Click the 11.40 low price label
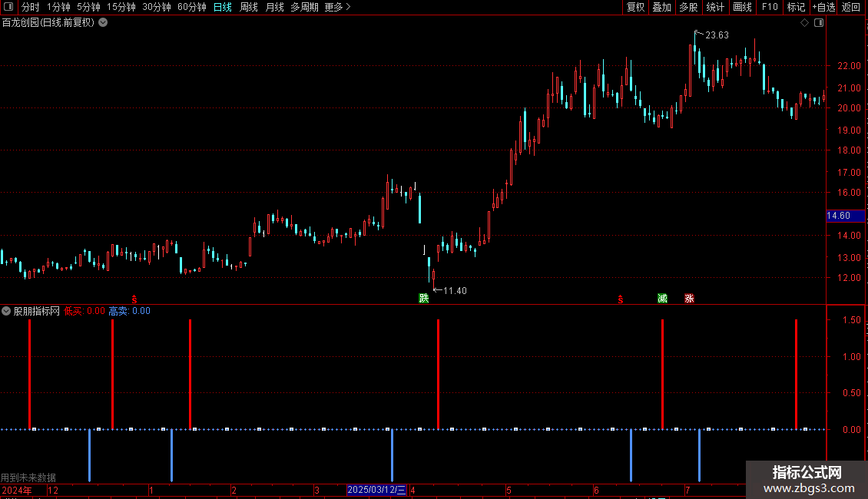The image size is (868, 499). (455, 290)
